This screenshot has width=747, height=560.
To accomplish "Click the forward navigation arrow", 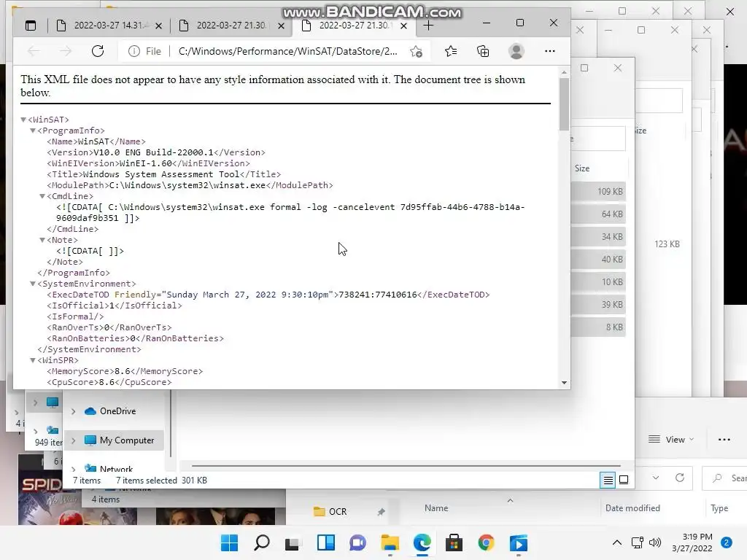I will [66, 51].
